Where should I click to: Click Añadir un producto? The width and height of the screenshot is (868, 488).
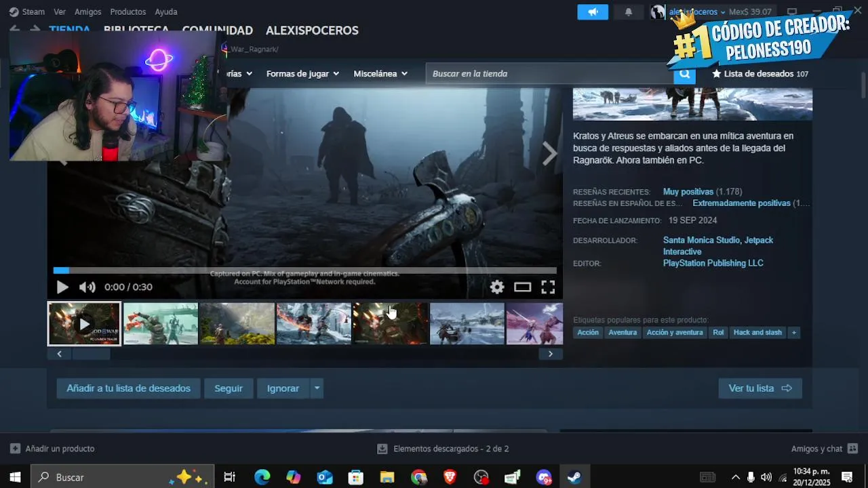click(52, 449)
